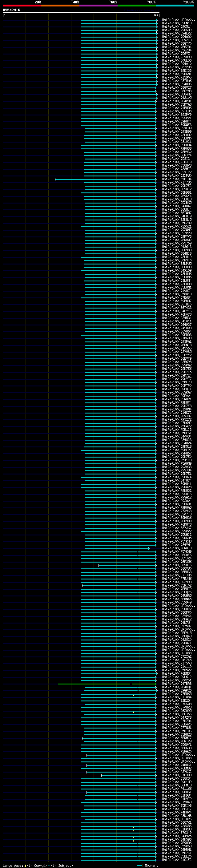Select the UniRef100_B9HLP2 label
Screen dimensions: 197x868
tap(176, 450)
